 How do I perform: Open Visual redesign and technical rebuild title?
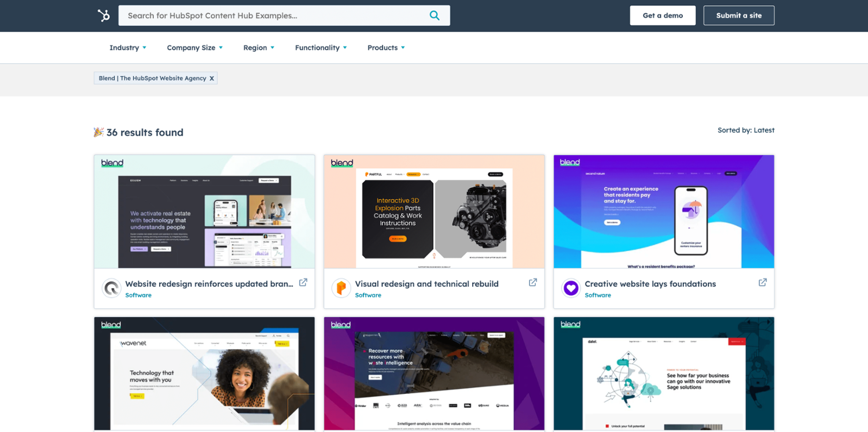coord(426,284)
